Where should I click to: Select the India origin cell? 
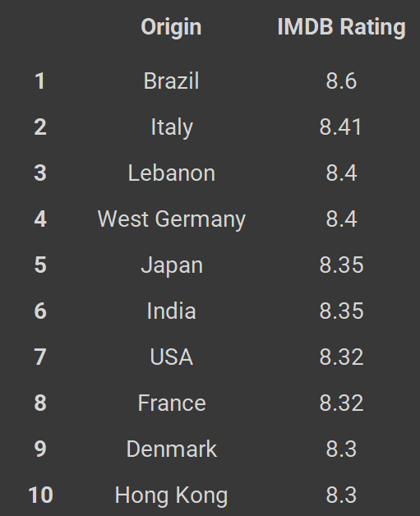click(171, 311)
